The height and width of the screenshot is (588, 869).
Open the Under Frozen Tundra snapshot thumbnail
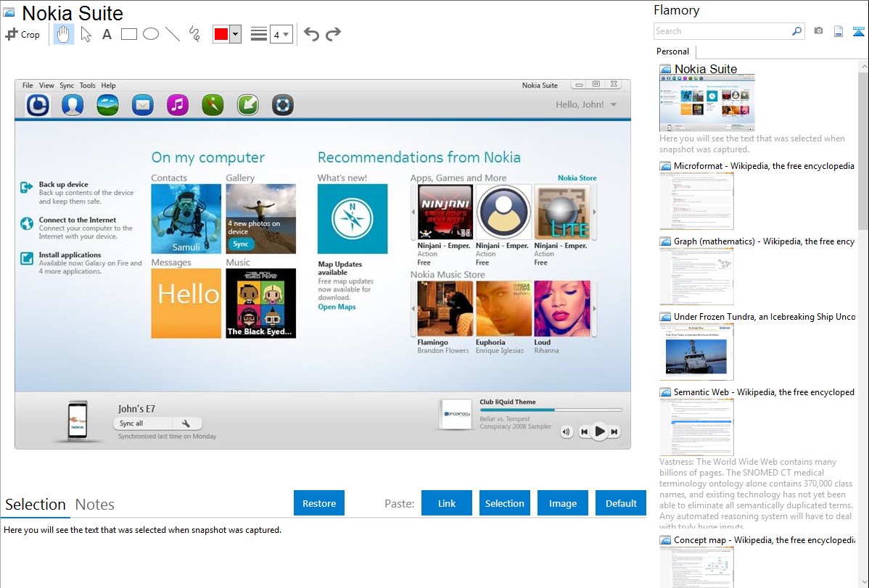click(696, 352)
